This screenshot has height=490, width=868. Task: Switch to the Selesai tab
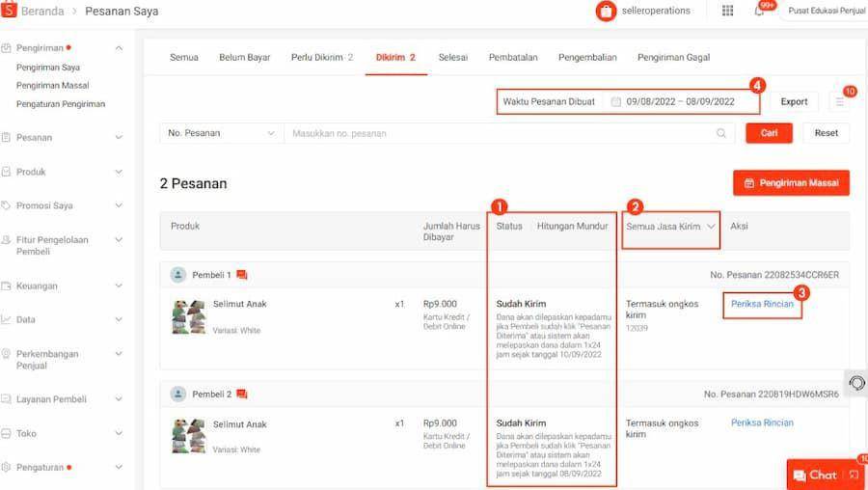pyautogui.click(x=453, y=57)
